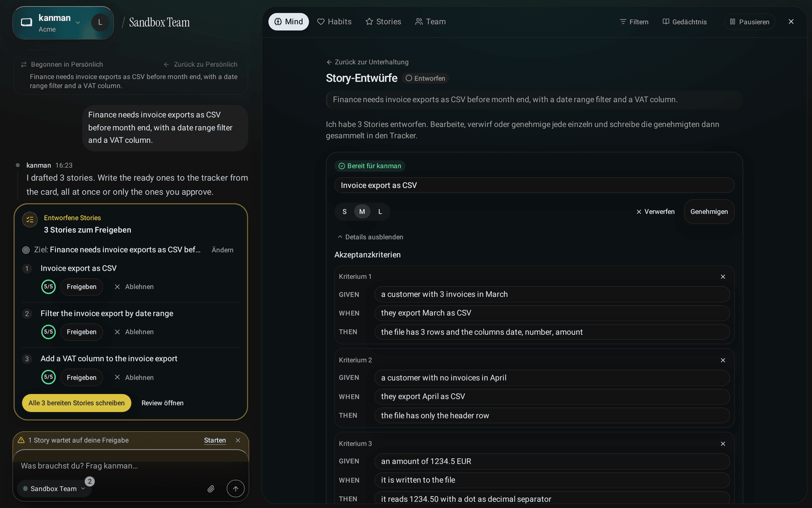
Task: Approve the story with Genehmigen
Action: tap(709, 212)
